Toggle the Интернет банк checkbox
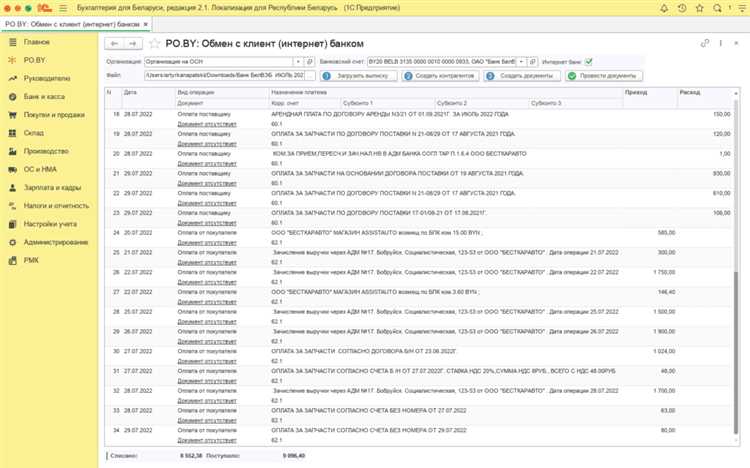 [x=588, y=61]
